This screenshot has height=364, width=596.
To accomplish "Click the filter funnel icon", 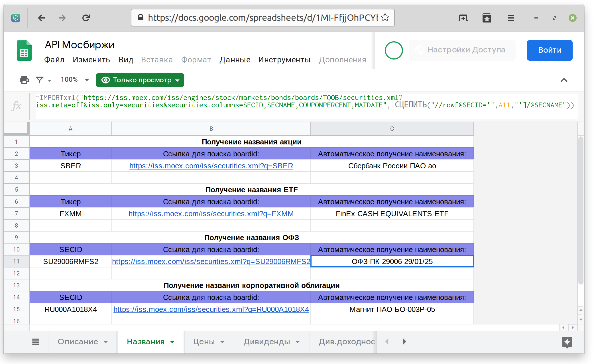I will [x=40, y=80].
